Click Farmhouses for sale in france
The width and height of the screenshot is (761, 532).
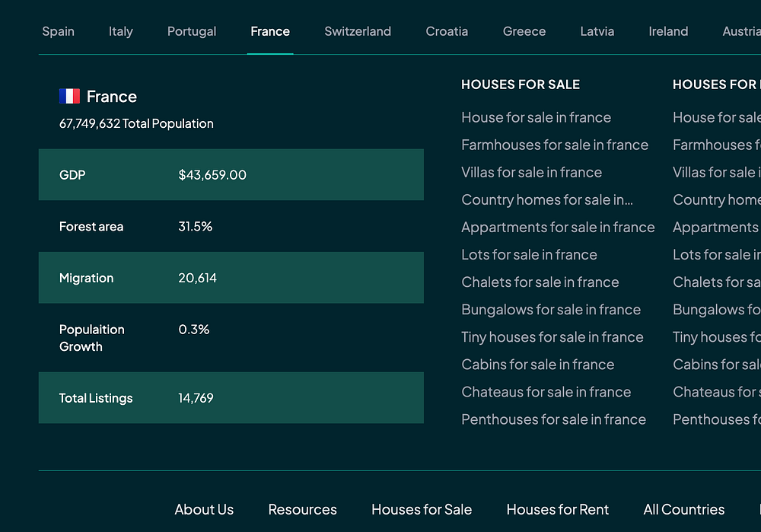click(555, 145)
